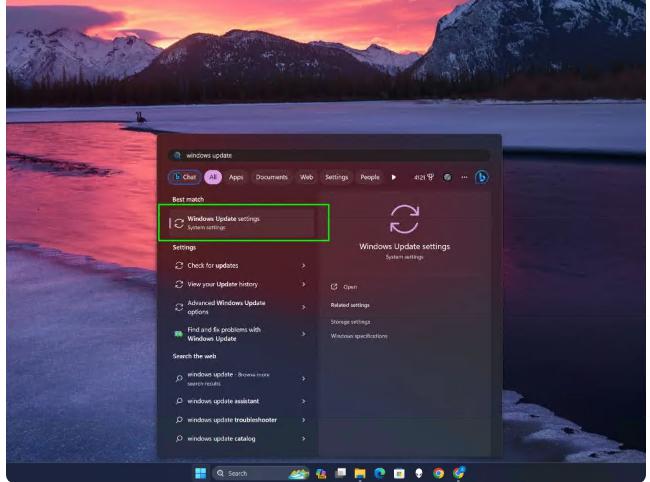650x482 pixels.
Task: Select the Chat tab with Bing
Action: click(185, 177)
